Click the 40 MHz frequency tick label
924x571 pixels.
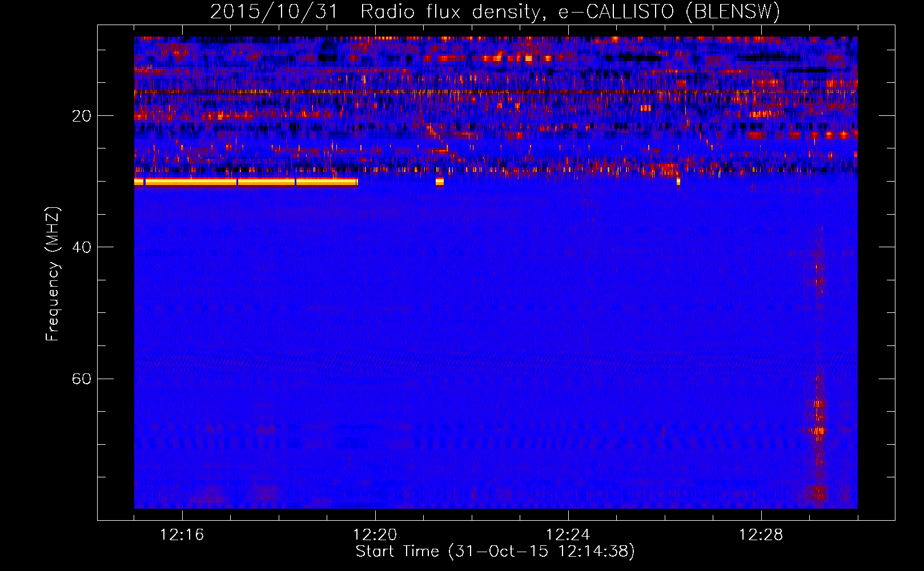coord(81,247)
